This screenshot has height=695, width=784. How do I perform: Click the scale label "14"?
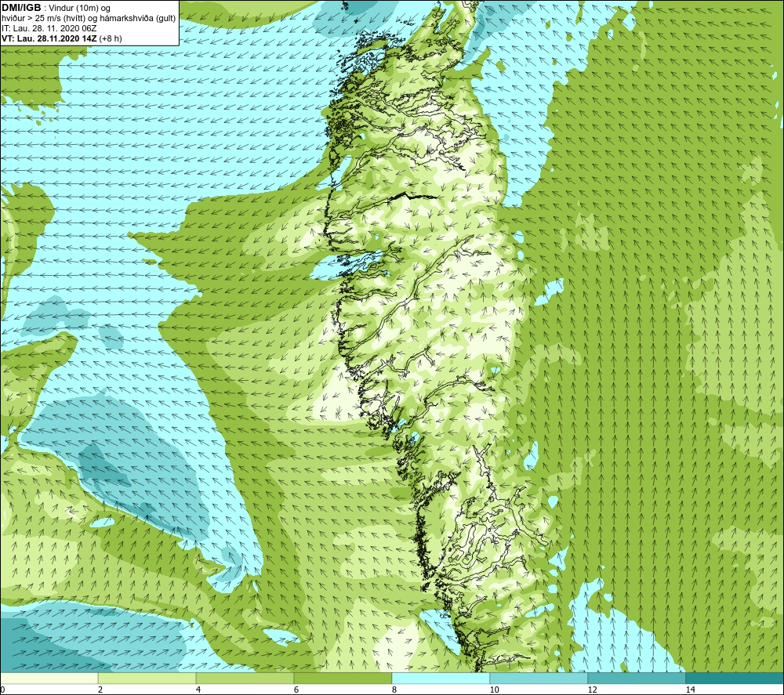pos(690,690)
